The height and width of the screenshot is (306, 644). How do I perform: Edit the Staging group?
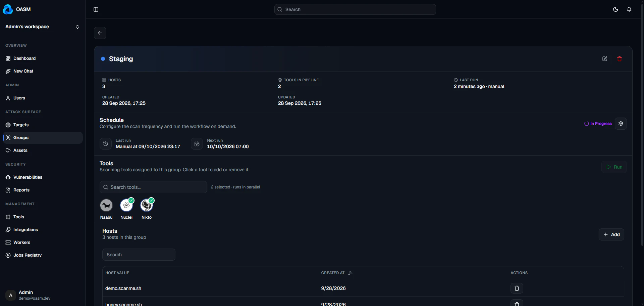tap(605, 59)
